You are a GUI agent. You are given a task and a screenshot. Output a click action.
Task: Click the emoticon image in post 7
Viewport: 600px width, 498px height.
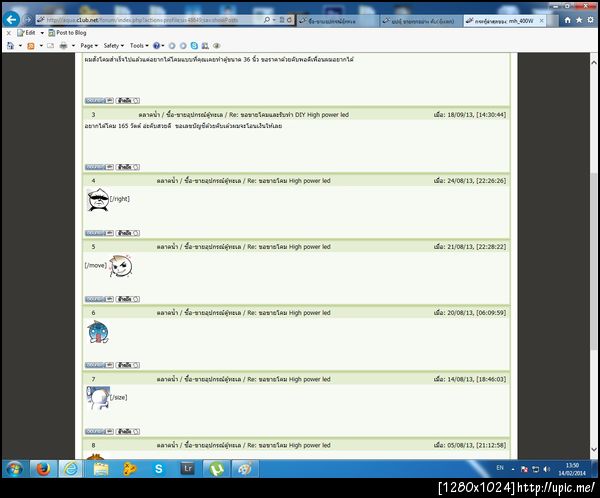(98, 398)
